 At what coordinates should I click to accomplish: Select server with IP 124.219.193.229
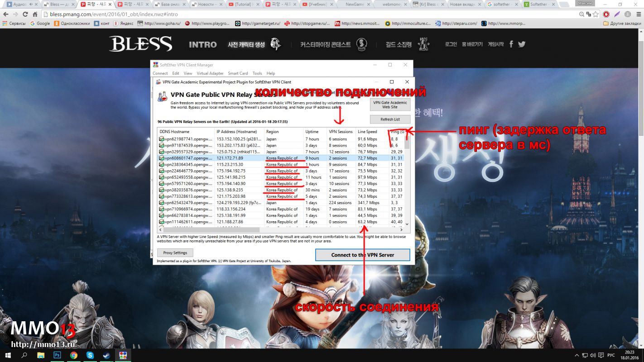(x=280, y=203)
